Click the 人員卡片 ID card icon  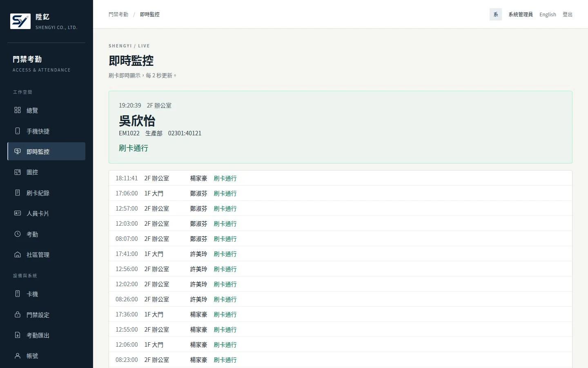click(18, 213)
